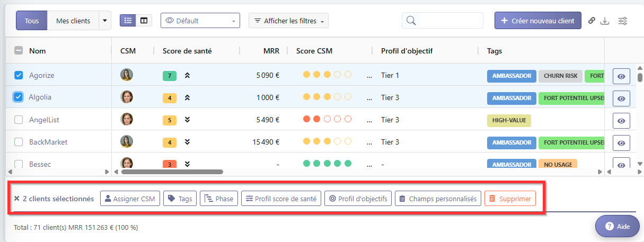Image resolution: width=644 pixels, height=242 pixels.
Task: Click the eye icon for Agorize
Action: (621, 76)
